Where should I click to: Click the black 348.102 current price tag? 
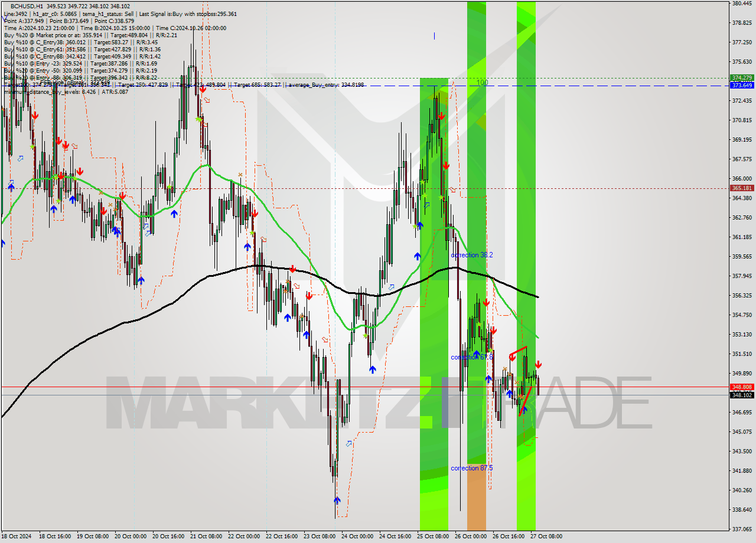click(742, 395)
